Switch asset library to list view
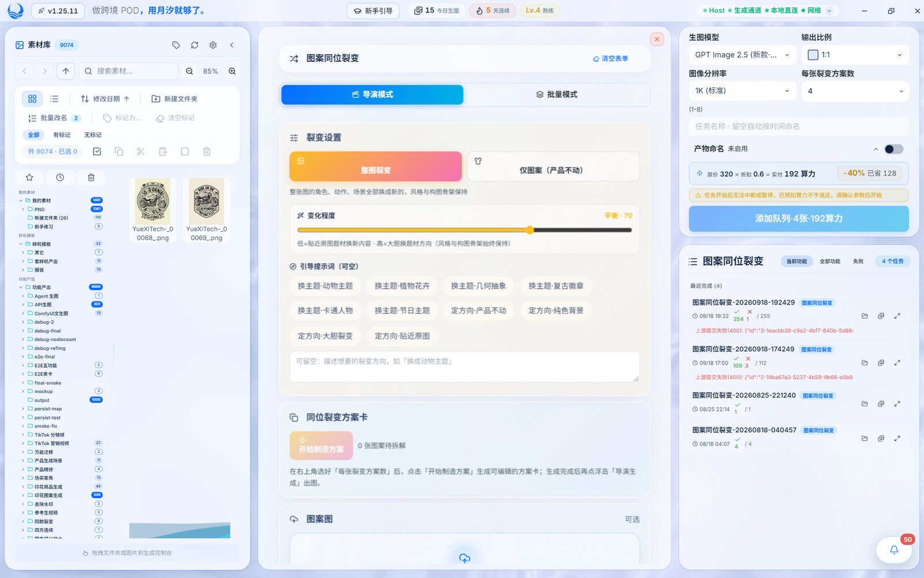This screenshot has height=578, width=924. pyautogui.click(x=54, y=99)
